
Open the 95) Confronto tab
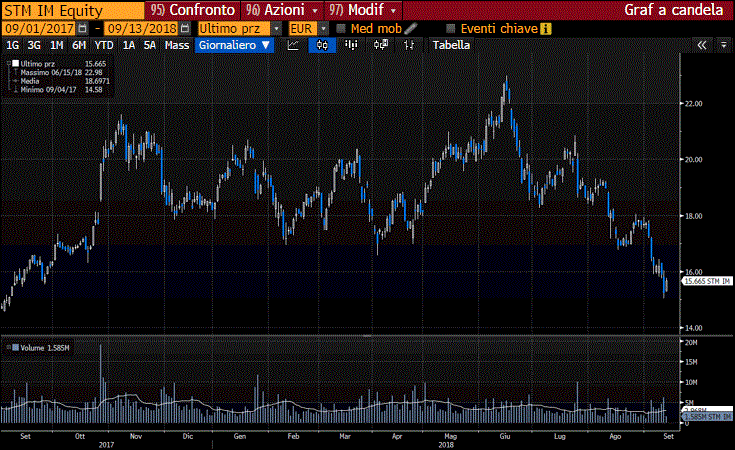pos(193,10)
